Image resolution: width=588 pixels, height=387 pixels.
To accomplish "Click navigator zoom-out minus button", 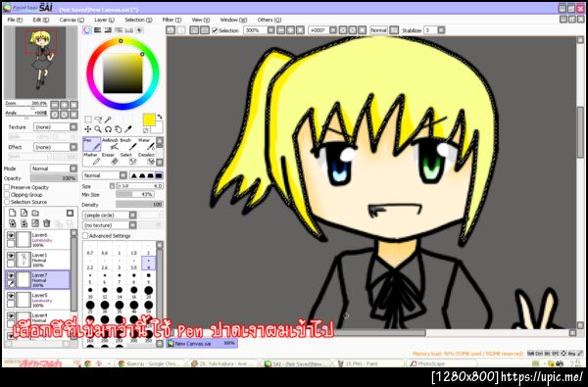I will (x=54, y=105).
